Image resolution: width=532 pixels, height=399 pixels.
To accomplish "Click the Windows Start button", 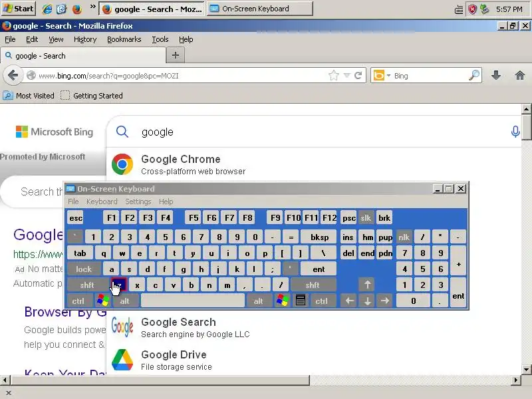I will pyautogui.click(x=19, y=9).
